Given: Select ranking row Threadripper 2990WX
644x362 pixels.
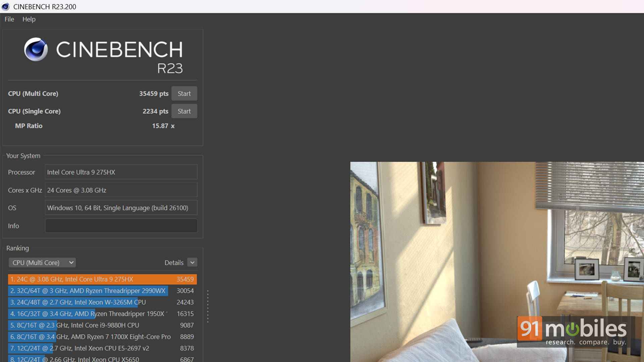Looking at the screenshot, I should [x=102, y=291].
